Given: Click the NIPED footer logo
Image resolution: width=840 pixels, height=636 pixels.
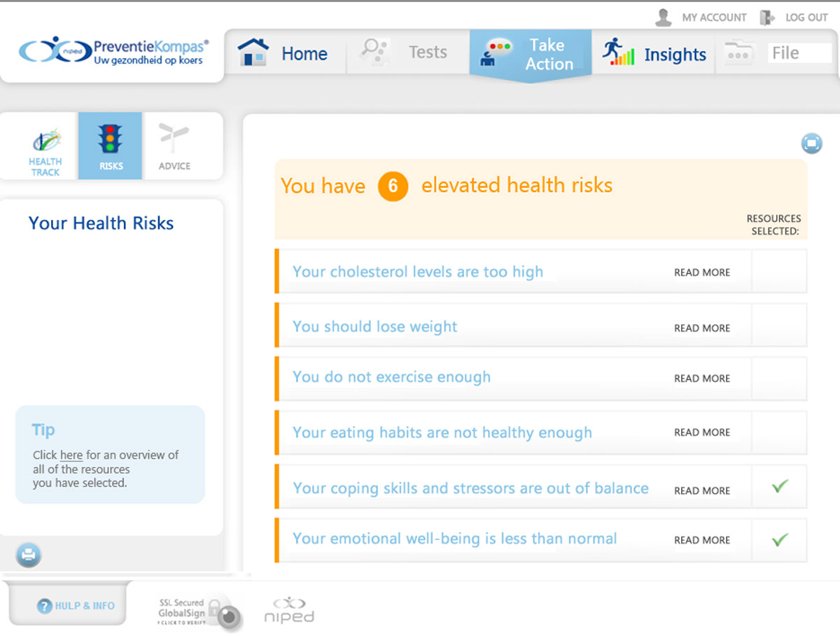Looking at the screenshot, I should pyautogui.click(x=289, y=611).
